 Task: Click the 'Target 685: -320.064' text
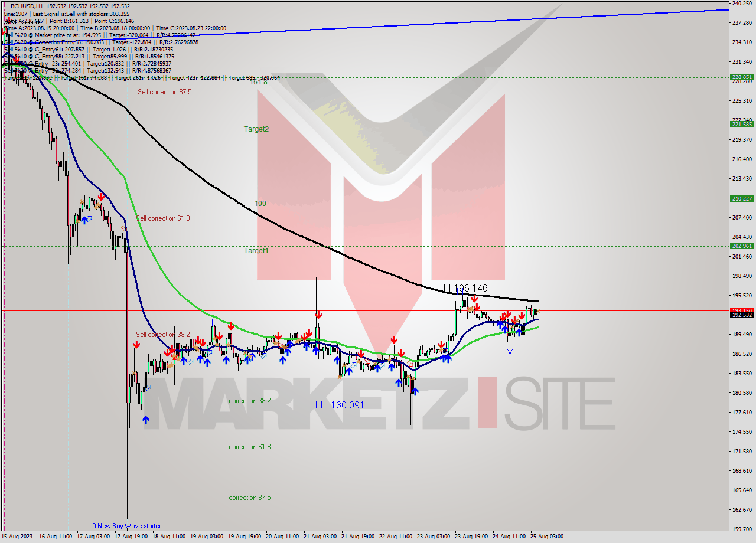point(254,77)
